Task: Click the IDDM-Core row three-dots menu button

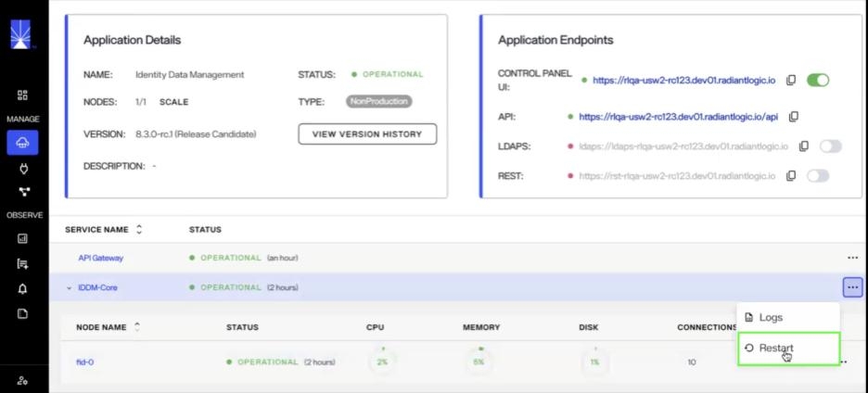Action: click(852, 287)
